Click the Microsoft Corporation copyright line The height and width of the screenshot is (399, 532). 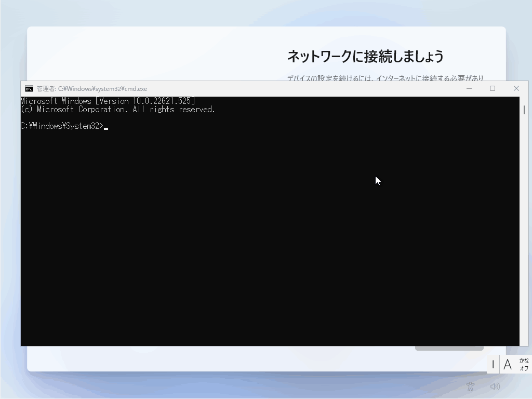[118, 109]
